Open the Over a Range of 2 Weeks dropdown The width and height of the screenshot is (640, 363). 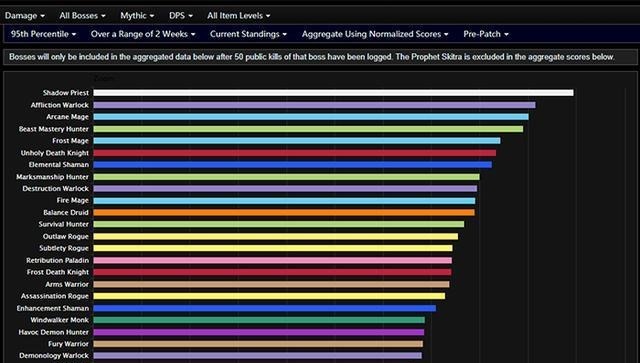[x=143, y=34]
